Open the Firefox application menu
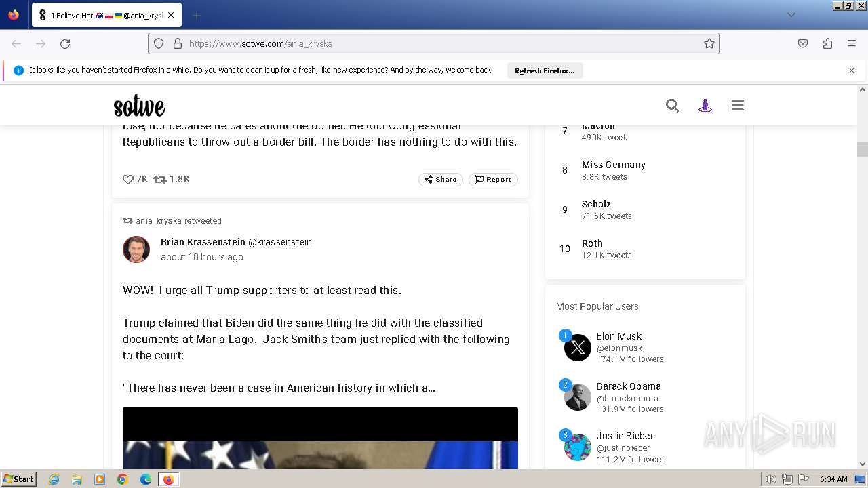 pyautogui.click(x=852, y=43)
